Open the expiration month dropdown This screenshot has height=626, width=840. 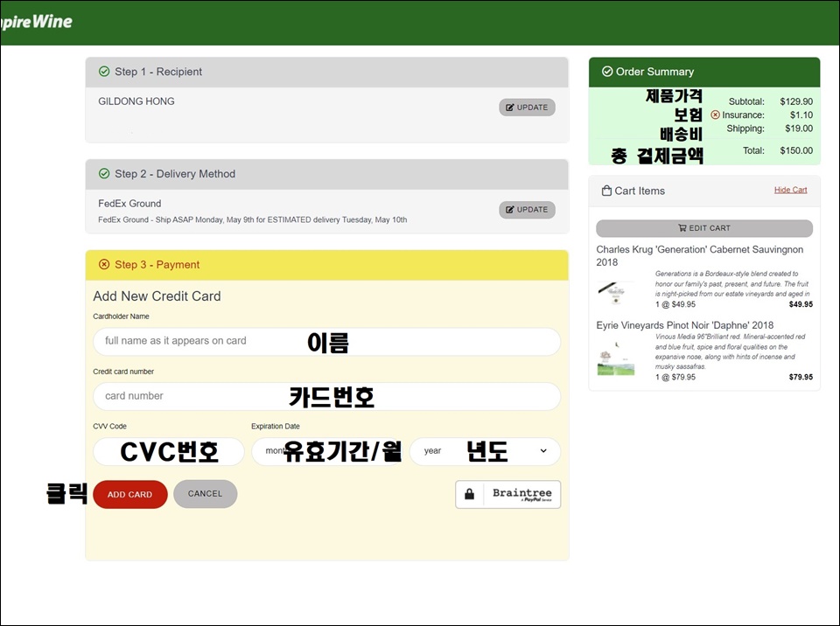(328, 451)
